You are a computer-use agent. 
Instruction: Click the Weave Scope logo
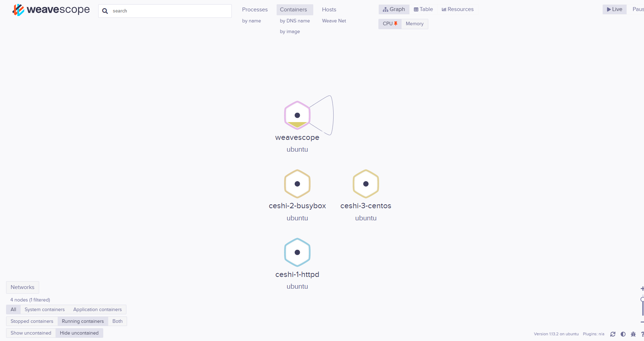point(51,10)
